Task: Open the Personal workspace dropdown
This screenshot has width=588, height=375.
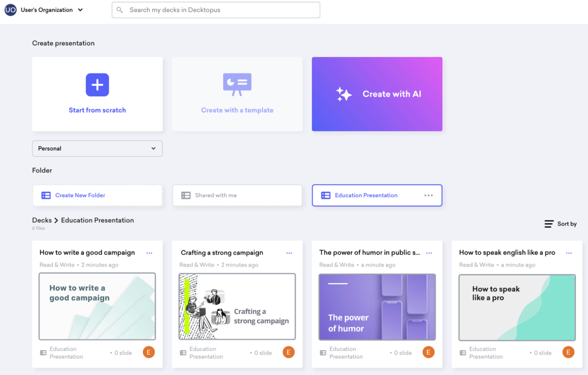Action: pos(97,148)
